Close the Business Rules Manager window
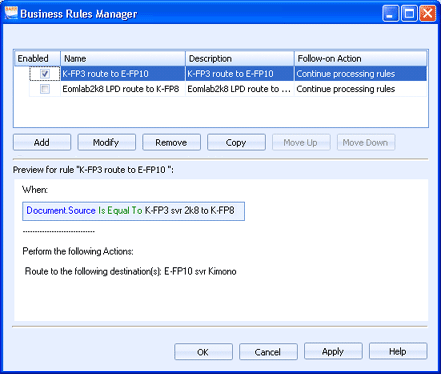This screenshot has width=441, height=374. point(428,14)
